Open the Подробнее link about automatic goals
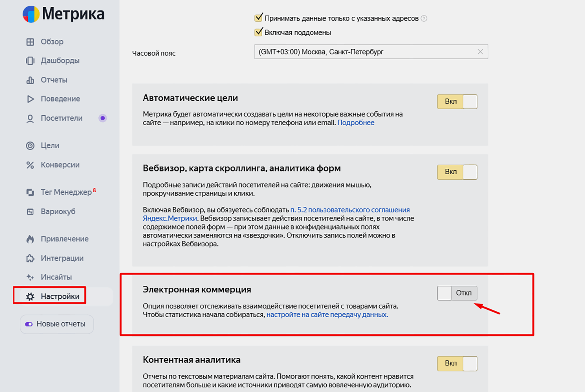585x392 pixels. click(x=356, y=123)
